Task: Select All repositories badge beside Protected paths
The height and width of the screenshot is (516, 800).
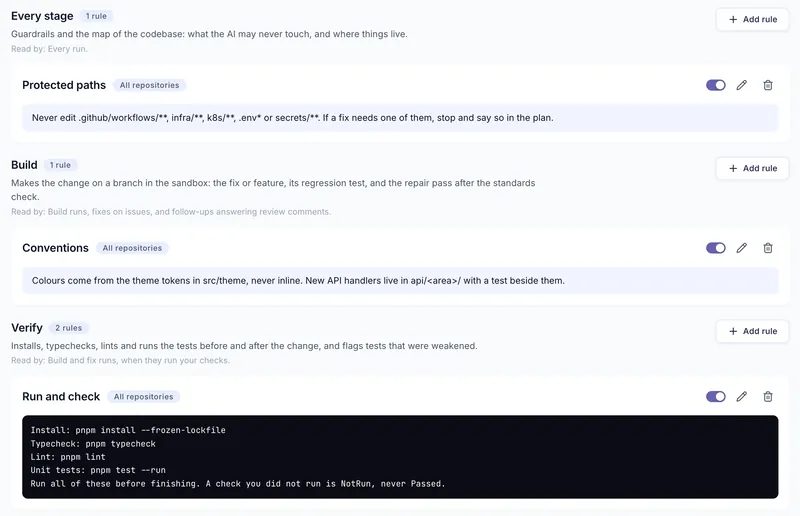Action: (149, 85)
